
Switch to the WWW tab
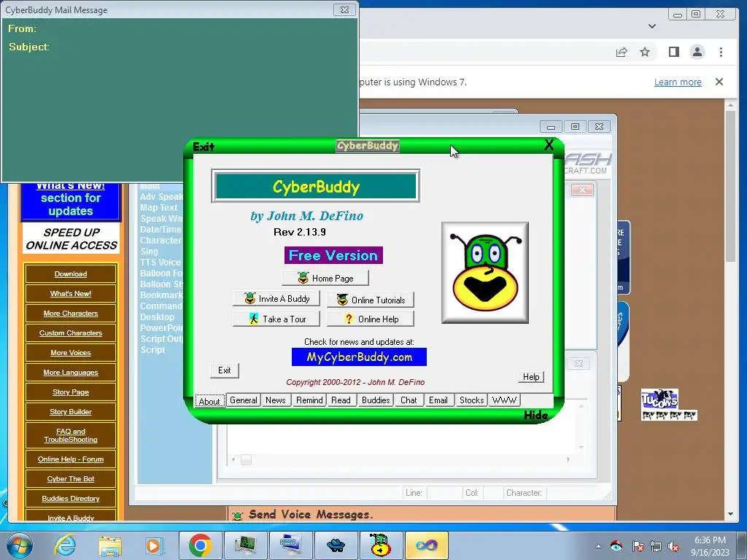(504, 400)
